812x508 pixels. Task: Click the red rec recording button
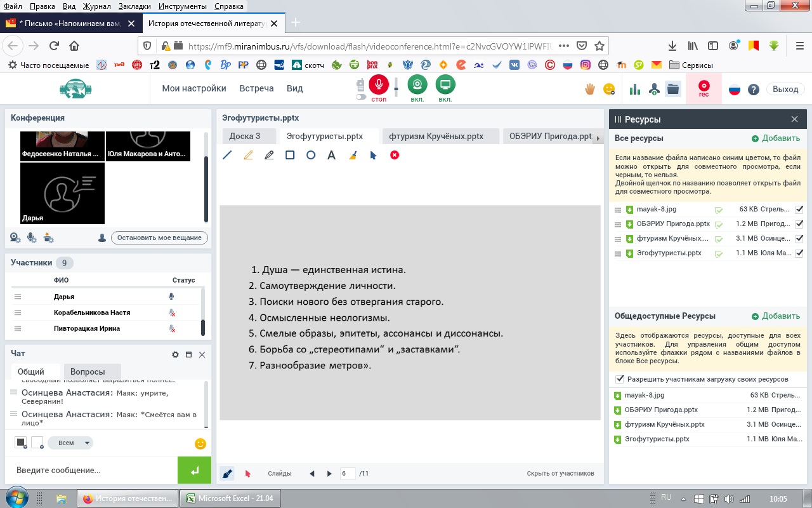click(704, 88)
